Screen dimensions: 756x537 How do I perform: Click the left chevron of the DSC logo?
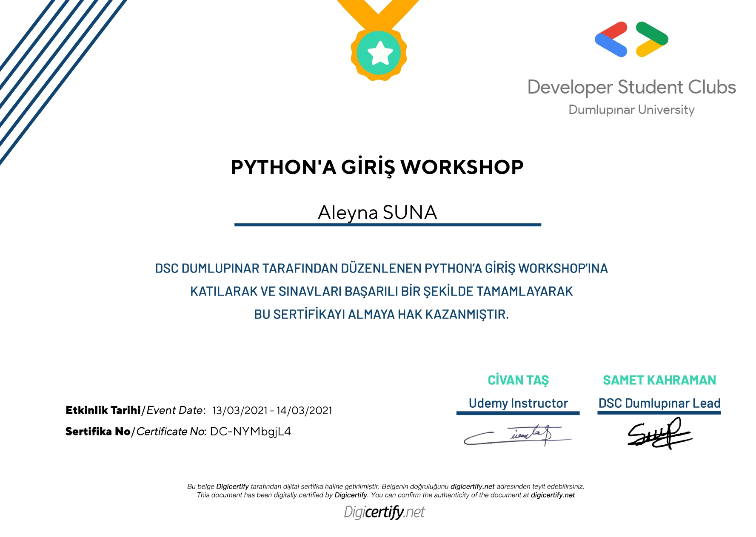click(x=611, y=39)
